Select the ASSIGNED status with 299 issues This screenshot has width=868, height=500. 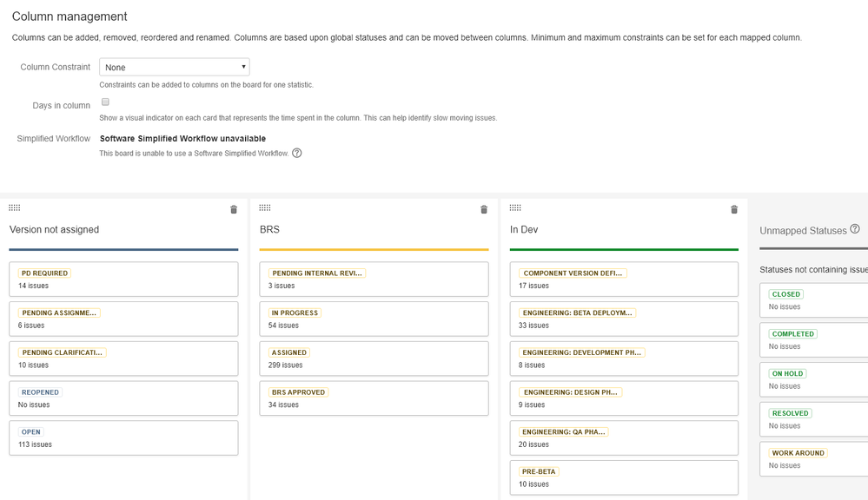tap(374, 359)
